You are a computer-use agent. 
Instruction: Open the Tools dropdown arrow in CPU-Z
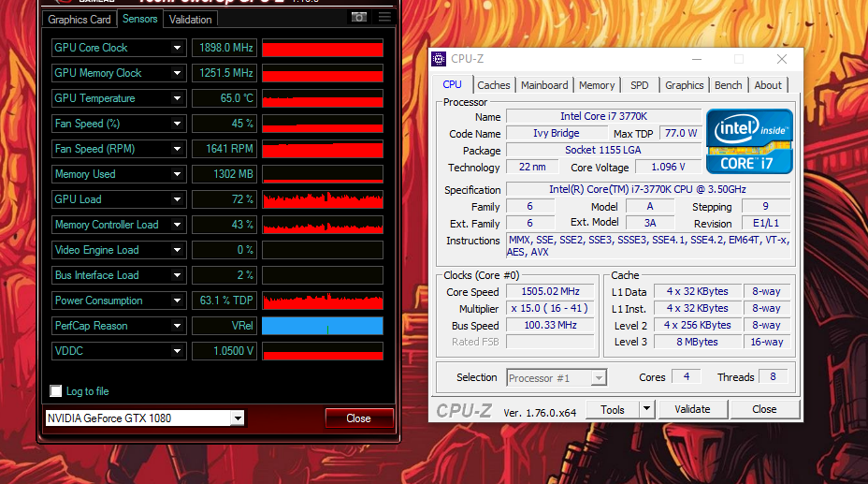[646, 409]
